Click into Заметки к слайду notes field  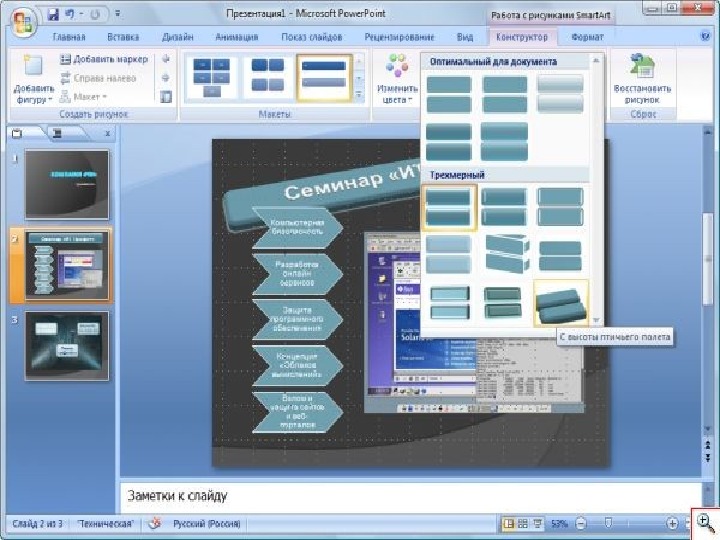click(411, 496)
